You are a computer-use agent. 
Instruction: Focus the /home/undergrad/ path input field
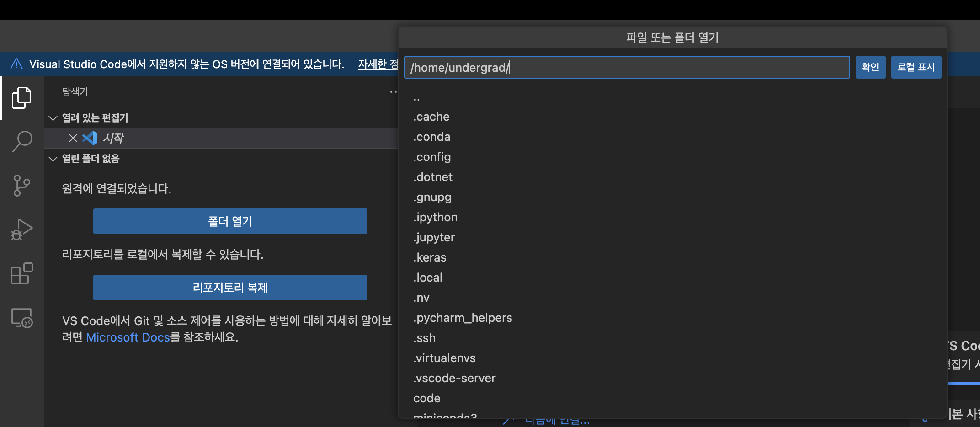[x=627, y=67]
